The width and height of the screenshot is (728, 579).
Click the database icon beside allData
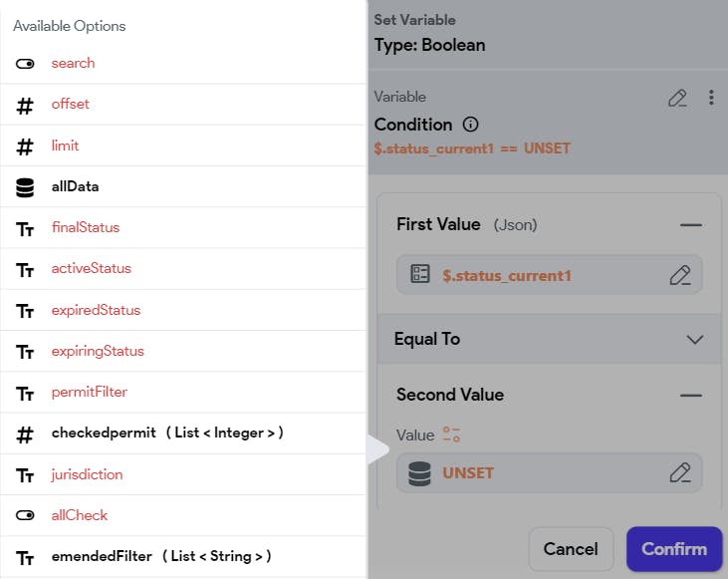pos(26,186)
